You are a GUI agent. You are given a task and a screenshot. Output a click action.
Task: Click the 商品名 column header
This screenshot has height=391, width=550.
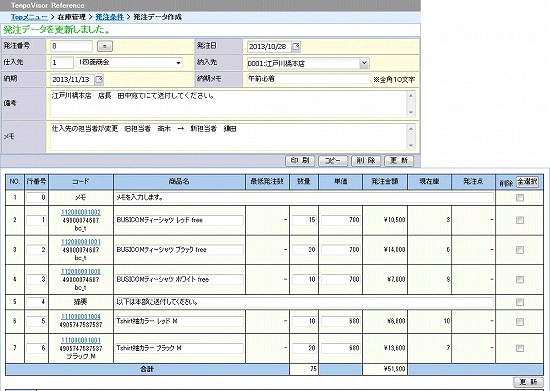[179, 182]
